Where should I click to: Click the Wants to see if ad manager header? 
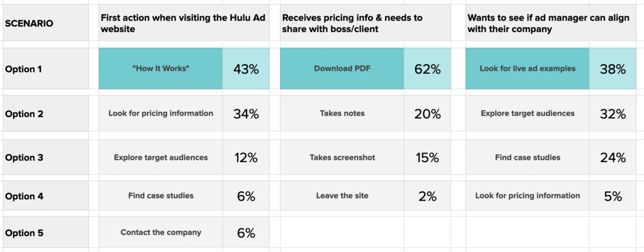click(551, 23)
